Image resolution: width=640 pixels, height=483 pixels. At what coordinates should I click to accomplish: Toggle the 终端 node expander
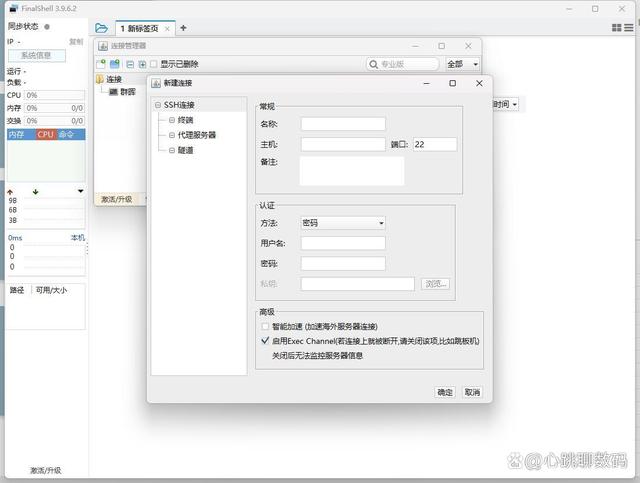coord(172,120)
